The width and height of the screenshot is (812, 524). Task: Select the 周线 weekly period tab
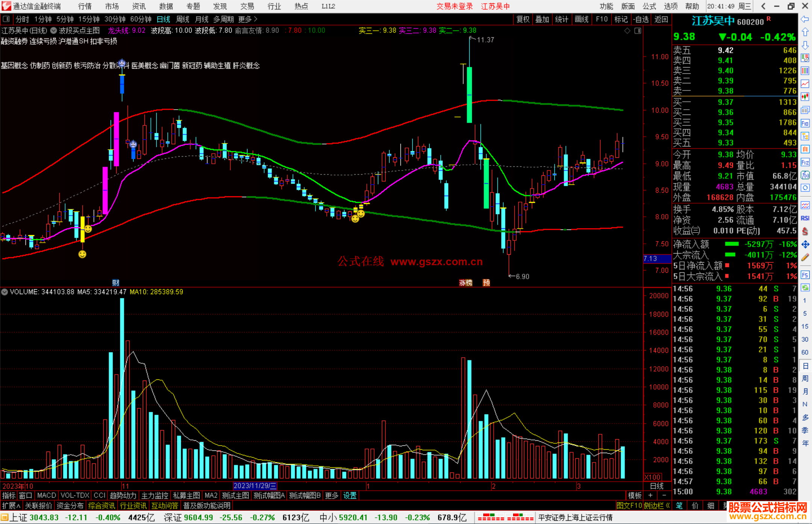[x=183, y=19]
